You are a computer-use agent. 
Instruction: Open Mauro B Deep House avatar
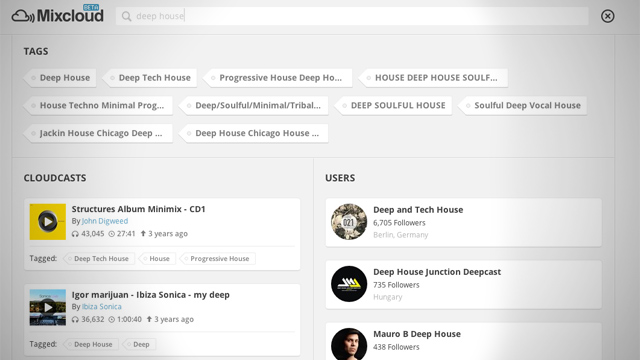click(349, 344)
